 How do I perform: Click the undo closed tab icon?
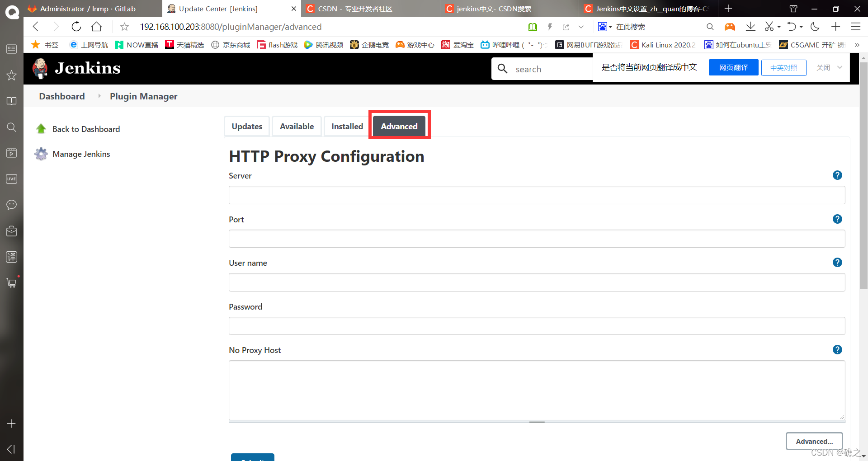(x=791, y=27)
